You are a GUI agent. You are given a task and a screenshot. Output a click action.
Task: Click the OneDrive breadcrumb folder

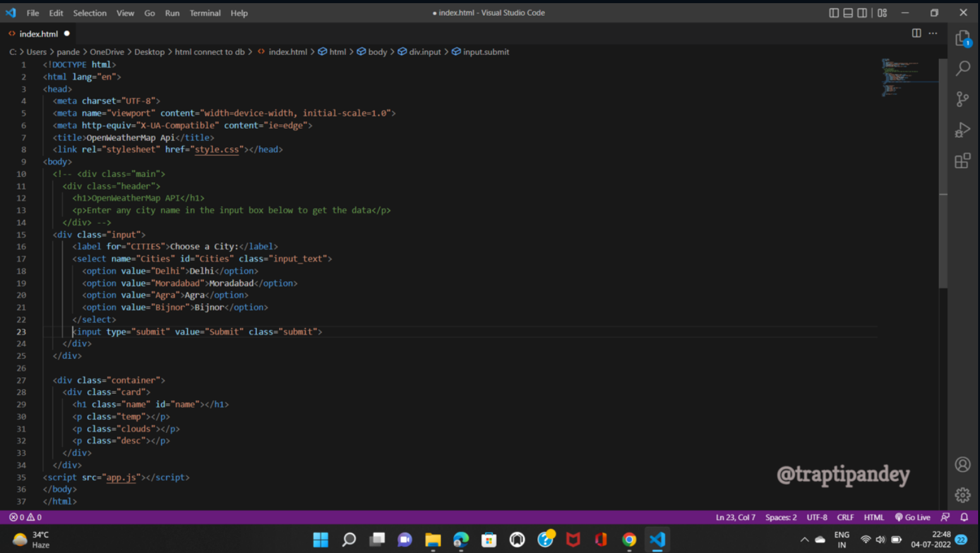[x=107, y=52]
